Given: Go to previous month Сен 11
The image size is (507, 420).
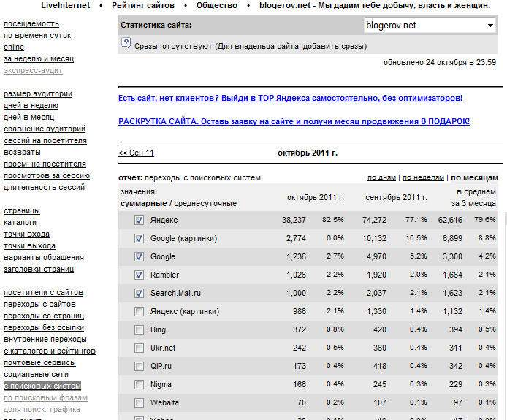Looking at the screenshot, I should pos(136,153).
